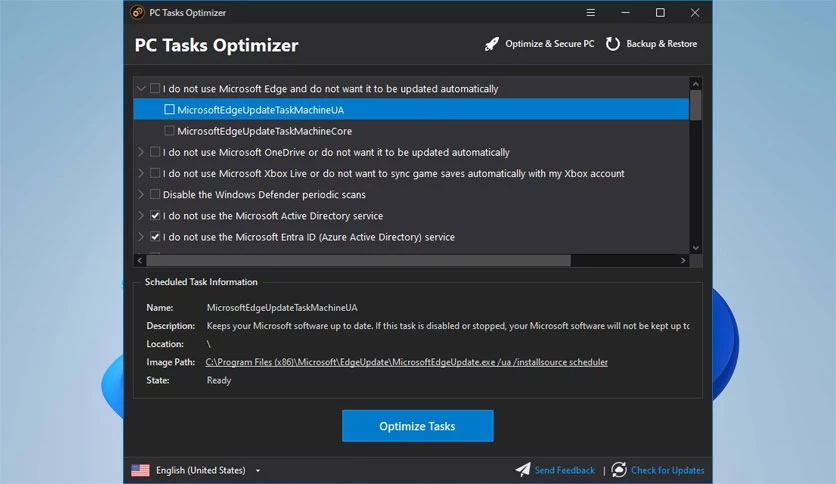Expand the Microsoft Xbox Live tree group
The height and width of the screenshot is (484, 836).
click(x=141, y=173)
